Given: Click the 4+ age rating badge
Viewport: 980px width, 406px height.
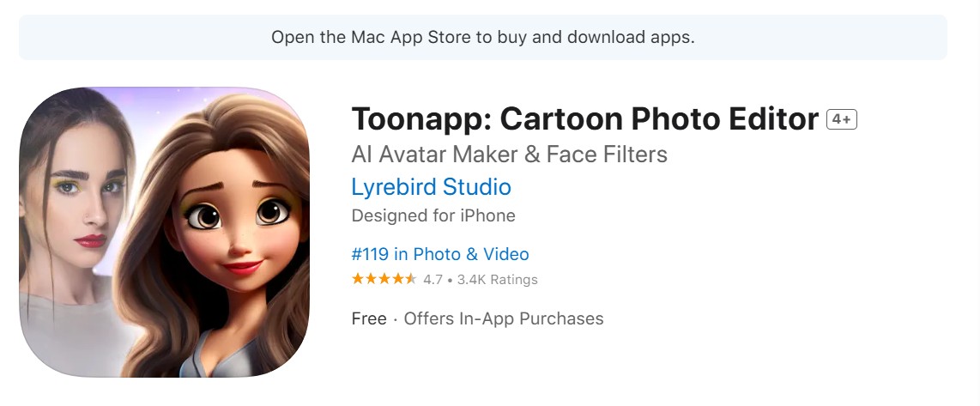Looking at the screenshot, I should pos(842,119).
